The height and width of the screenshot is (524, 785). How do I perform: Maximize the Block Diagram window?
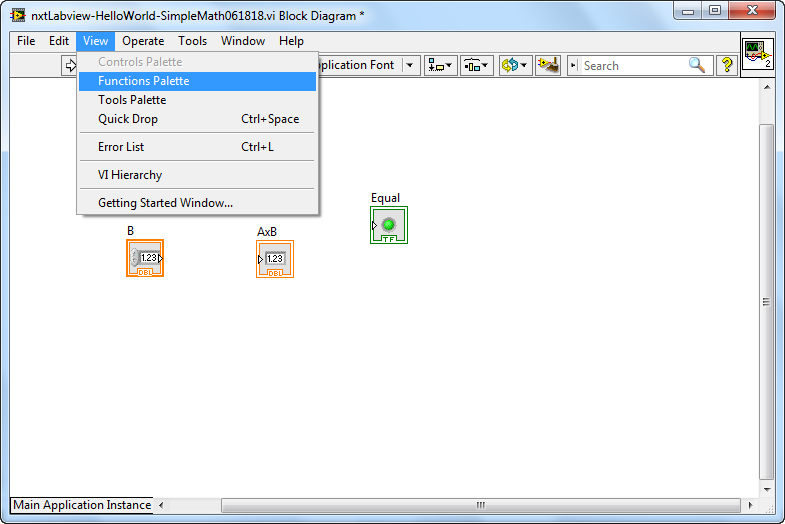point(715,11)
